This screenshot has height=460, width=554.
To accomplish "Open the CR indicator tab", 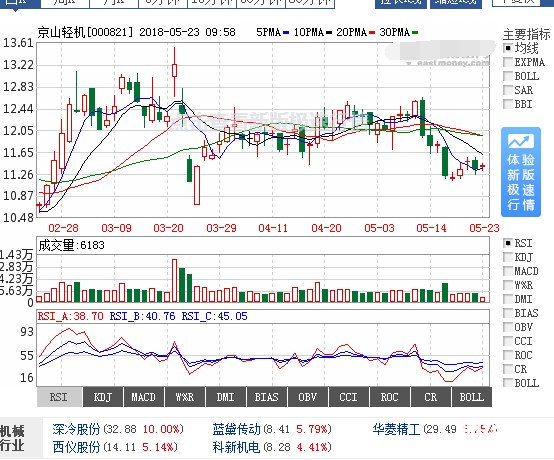I will click(x=431, y=397).
